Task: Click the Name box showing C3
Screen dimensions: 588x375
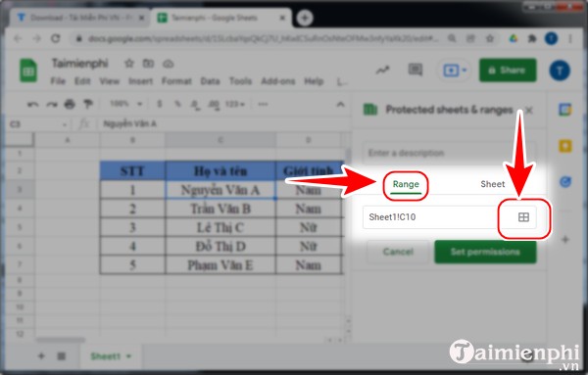Action: [37, 124]
